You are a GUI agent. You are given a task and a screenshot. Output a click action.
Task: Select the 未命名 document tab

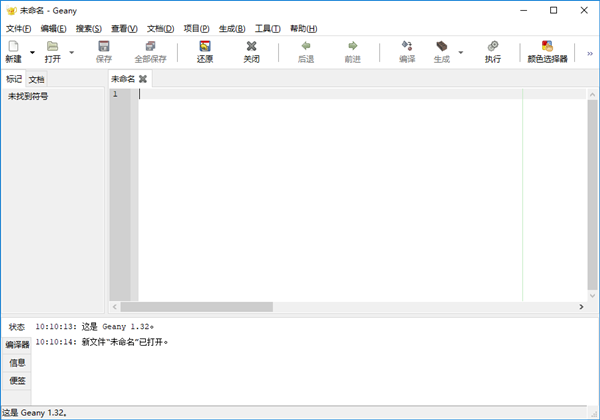point(123,79)
